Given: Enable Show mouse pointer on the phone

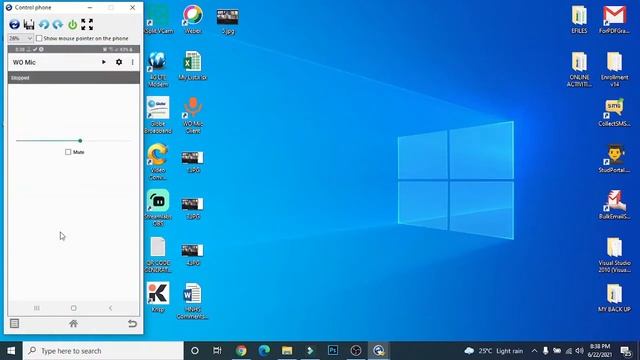Looking at the screenshot, I should pos(39,38).
